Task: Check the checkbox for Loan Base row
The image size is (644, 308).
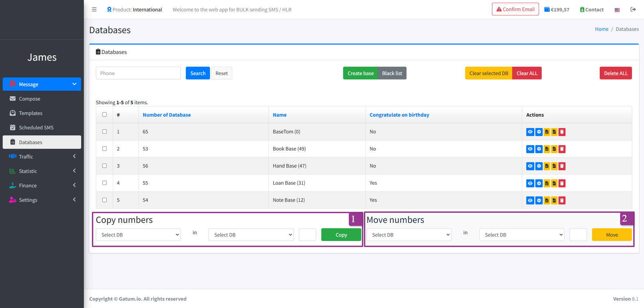Action: pyautogui.click(x=104, y=183)
